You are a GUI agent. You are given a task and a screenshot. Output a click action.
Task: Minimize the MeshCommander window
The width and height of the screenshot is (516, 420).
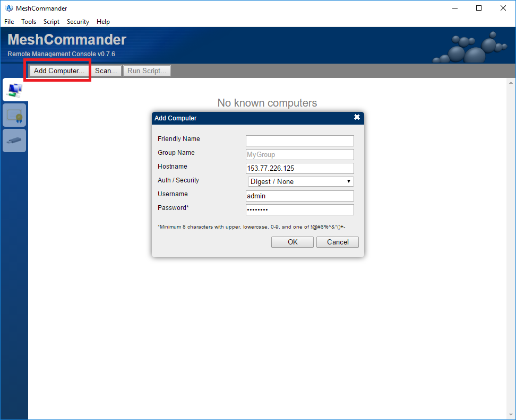tap(455, 8)
